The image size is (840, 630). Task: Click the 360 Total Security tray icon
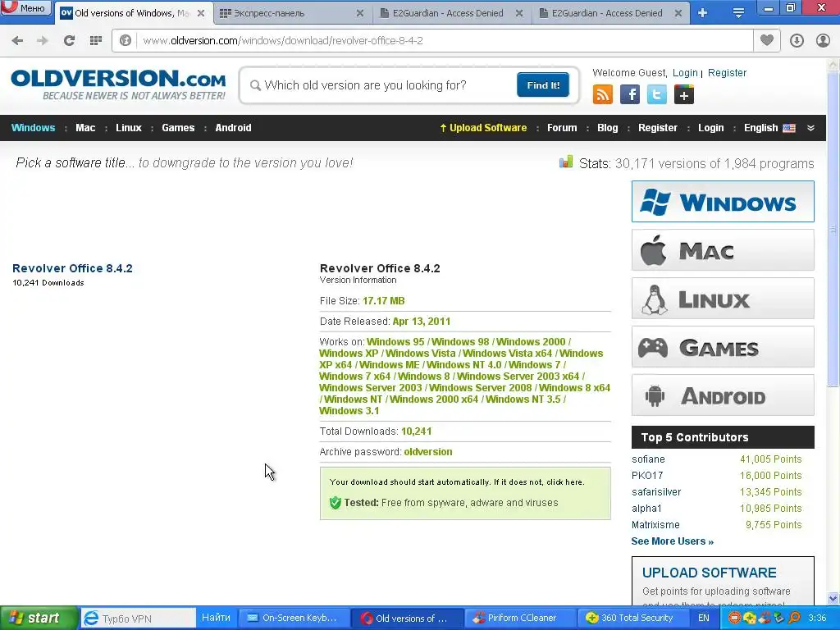tap(750, 619)
